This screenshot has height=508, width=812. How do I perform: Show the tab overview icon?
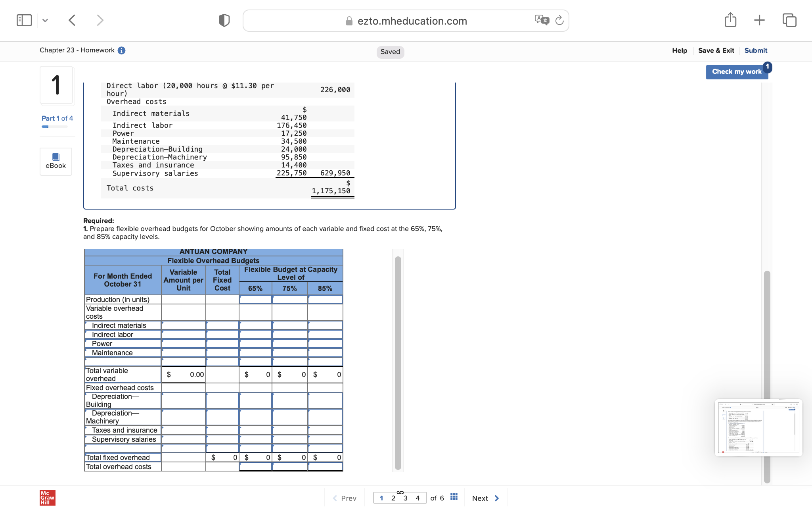tap(789, 20)
